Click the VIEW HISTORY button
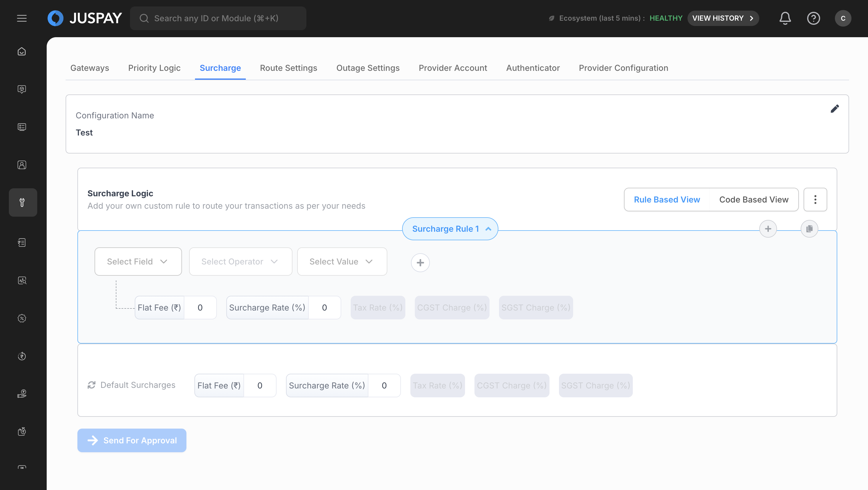The image size is (868, 490). [723, 18]
